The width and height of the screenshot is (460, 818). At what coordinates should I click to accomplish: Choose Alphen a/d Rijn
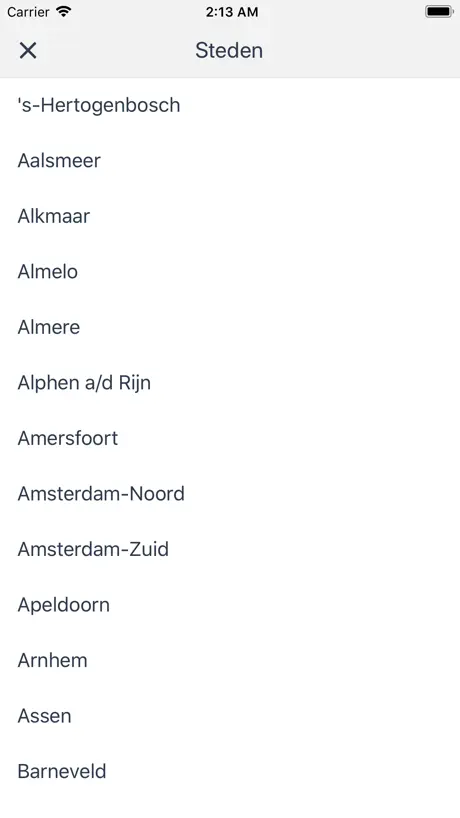pyautogui.click(x=230, y=383)
